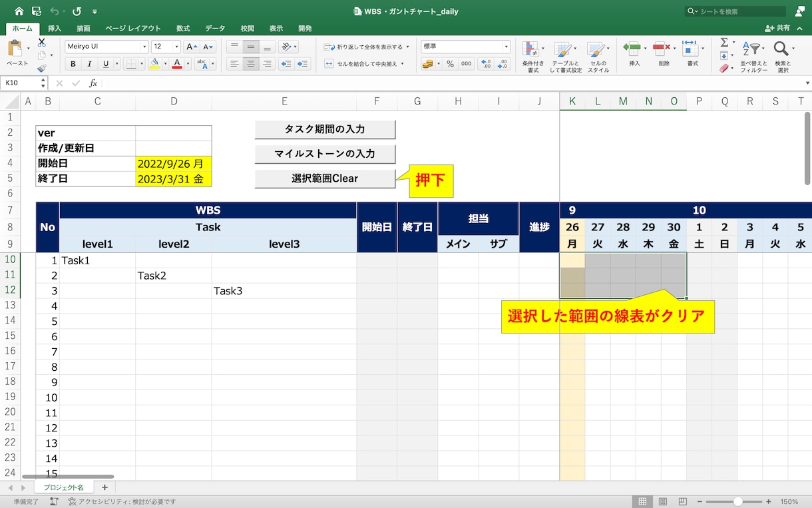Expand the 折り返して全体を表示する dropdown arrow
Image resolution: width=812 pixels, height=508 pixels.
pyautogui.click(x=407, y=47)
